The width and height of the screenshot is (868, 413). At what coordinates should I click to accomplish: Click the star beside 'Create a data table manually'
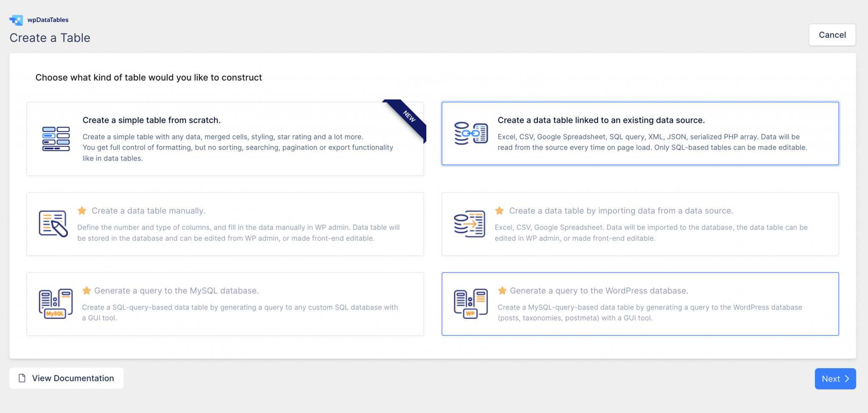point(82,211)
